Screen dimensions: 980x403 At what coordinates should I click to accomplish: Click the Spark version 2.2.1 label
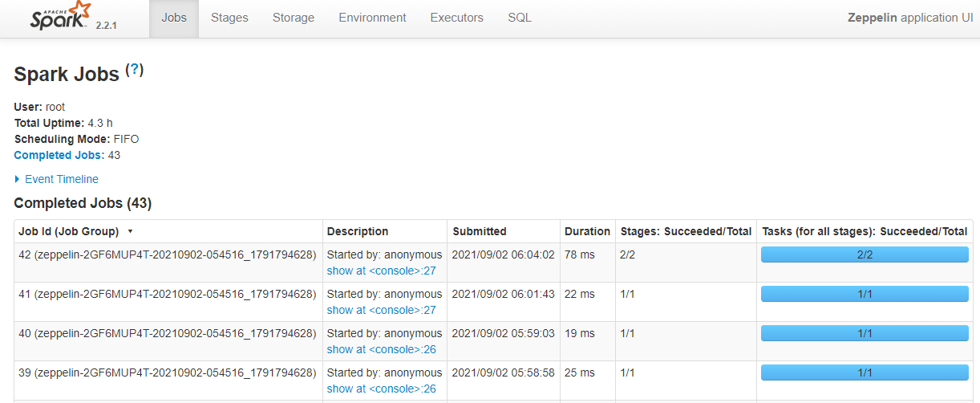[x=107, y=25]
